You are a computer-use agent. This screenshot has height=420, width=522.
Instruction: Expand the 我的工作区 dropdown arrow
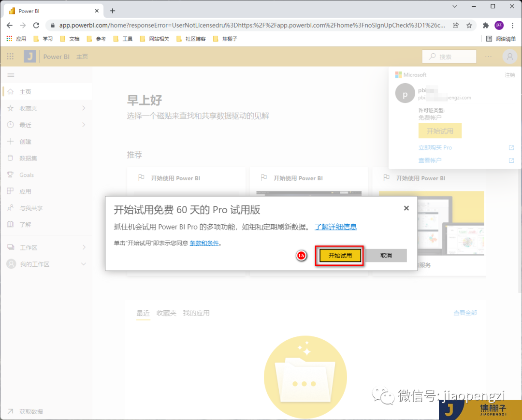click(84, 264)
